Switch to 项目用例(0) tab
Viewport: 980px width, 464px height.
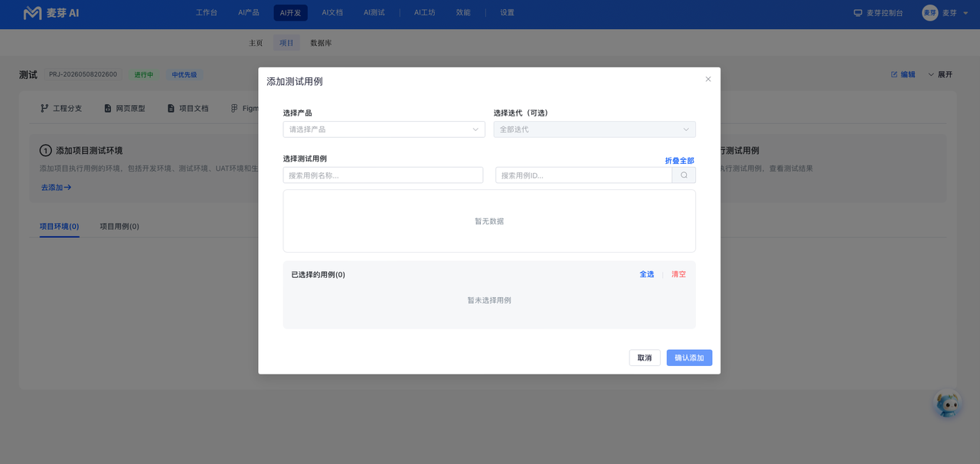click(119, 227)
